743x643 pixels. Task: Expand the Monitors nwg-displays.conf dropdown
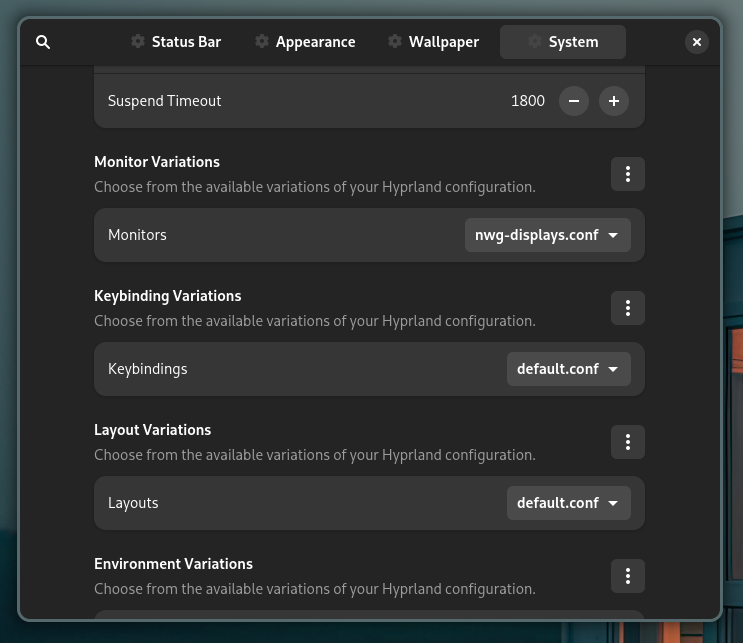[x=547, y=235]
